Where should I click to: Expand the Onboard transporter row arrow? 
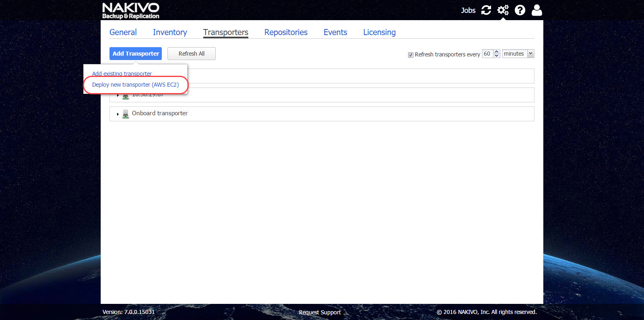point(118,114)
